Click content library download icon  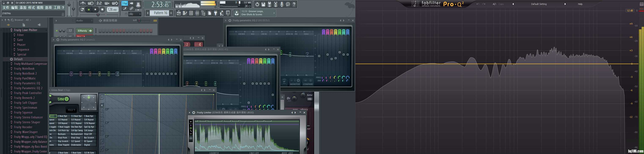pyautogui.click(x=237, y=13)
